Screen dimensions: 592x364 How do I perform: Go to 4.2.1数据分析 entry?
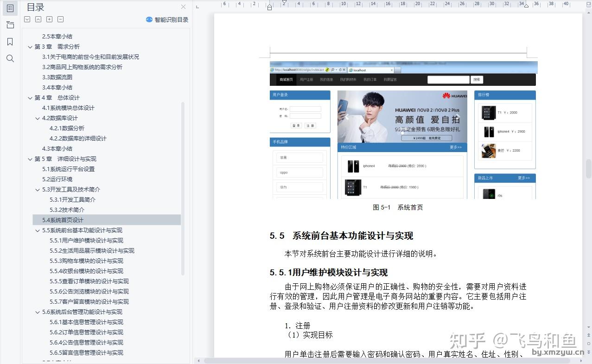pyautogui.click(x=67, y=128)
